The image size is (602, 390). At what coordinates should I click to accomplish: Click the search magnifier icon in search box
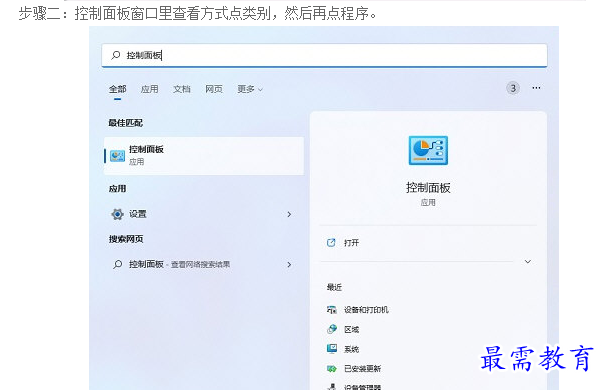(x=116, y=55)
